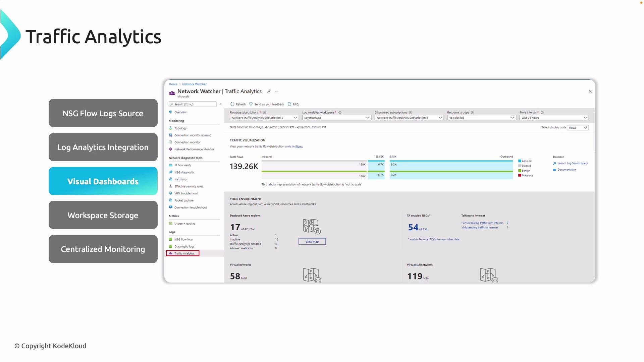
Task: Click the NSG Flow Logs Source box
Action: click(x=103, y=113)
